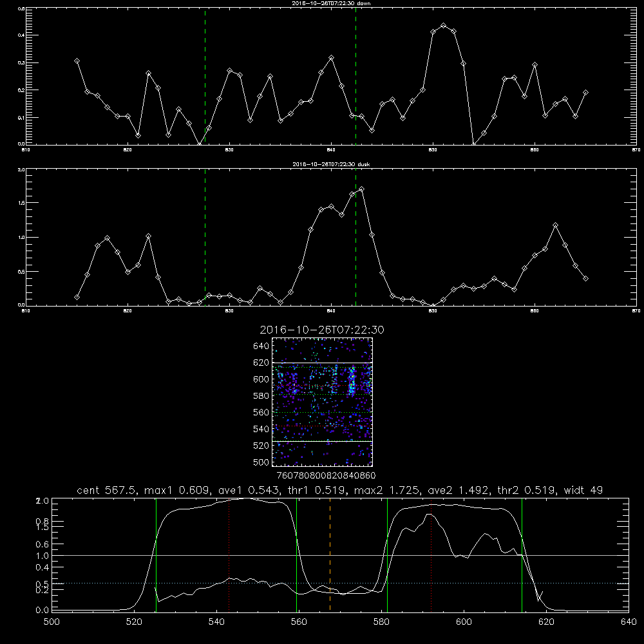Click the 'cent 567.5' value in stats header

(106, 490)
